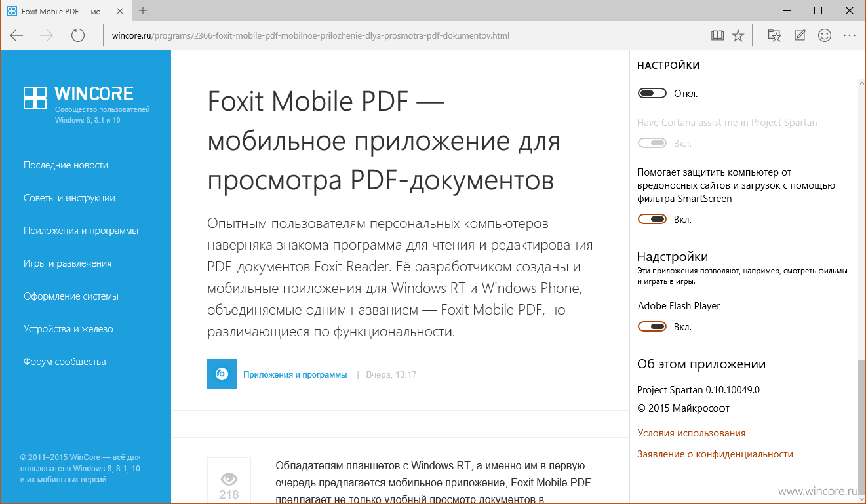Close the current browser tab

(121, 11)
